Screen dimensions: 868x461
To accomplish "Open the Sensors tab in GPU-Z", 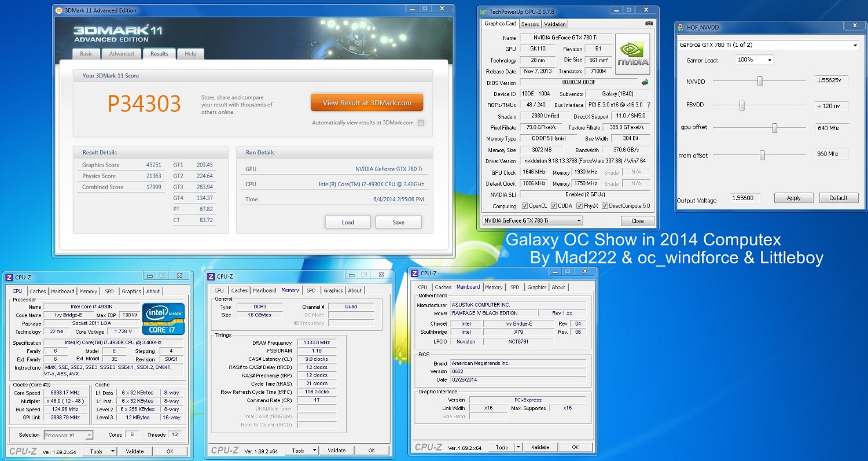I will tap(531, 24).
